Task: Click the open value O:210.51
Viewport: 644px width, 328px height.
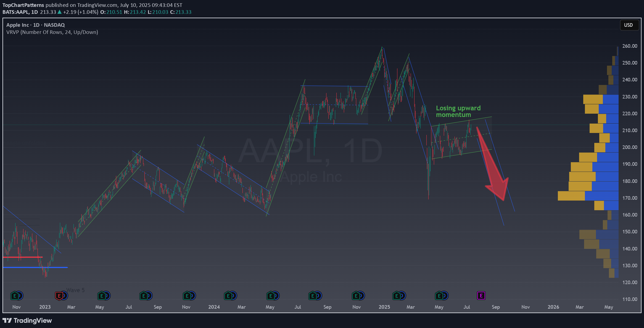Action: (x=111, y=12)
